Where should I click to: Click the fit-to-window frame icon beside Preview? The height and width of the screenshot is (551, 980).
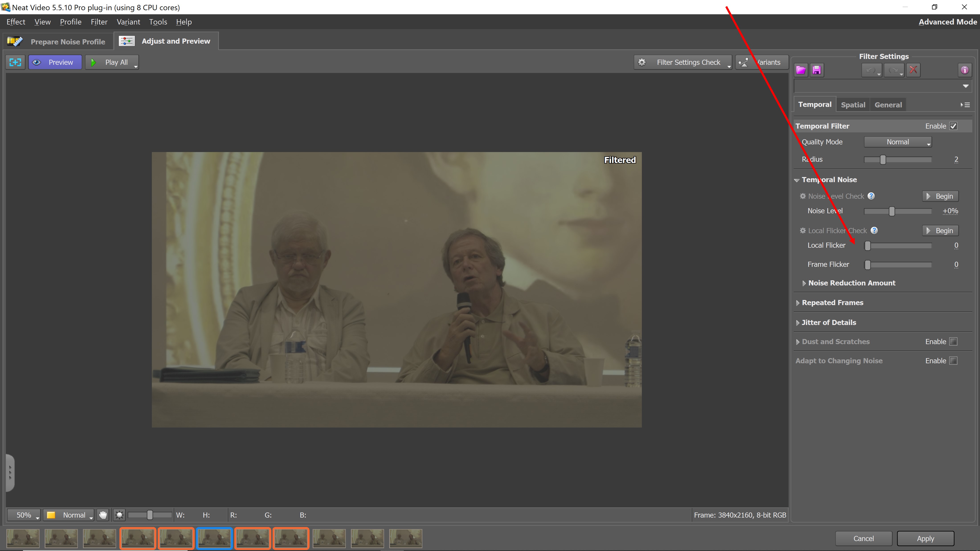point(15,62)
